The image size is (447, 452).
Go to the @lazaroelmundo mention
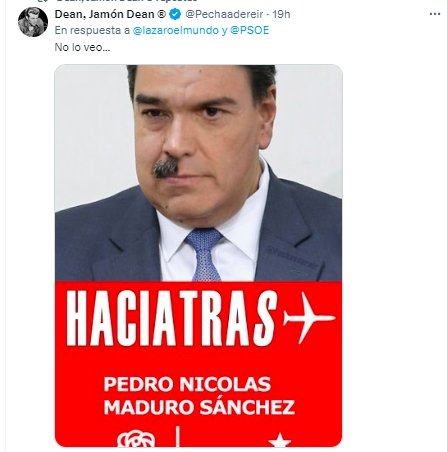[175, 30]
